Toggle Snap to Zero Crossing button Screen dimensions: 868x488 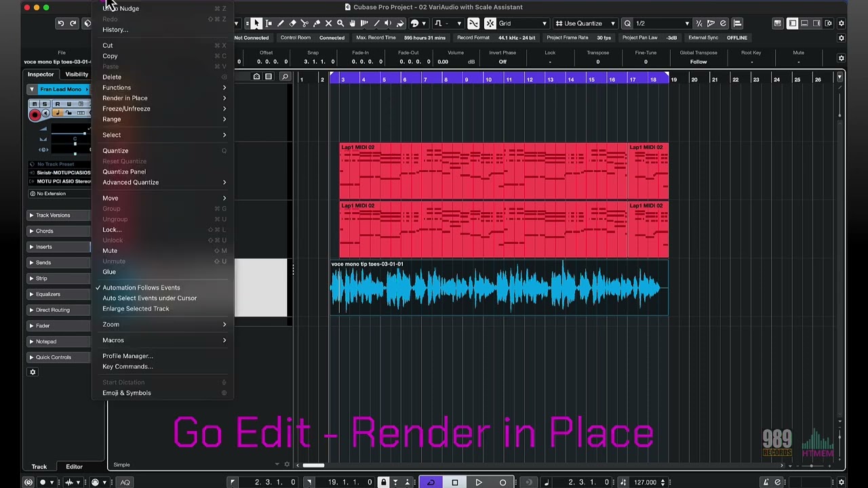473,23
